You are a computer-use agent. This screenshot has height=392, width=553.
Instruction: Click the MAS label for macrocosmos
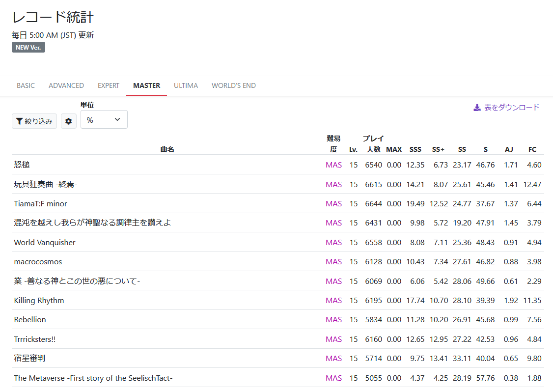pyautogui.click(x=334, y=261)
